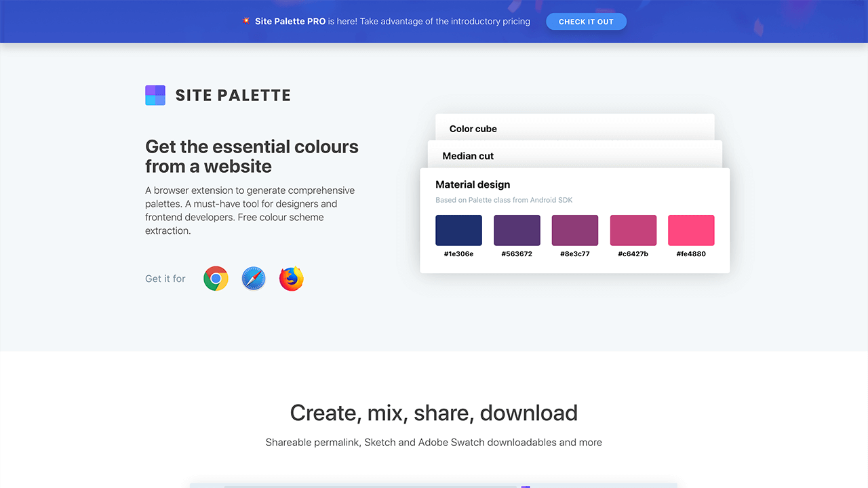This screenshot has width=868, height=488.
Task: Click the Safari browser icon
Action: click(254, 279)
